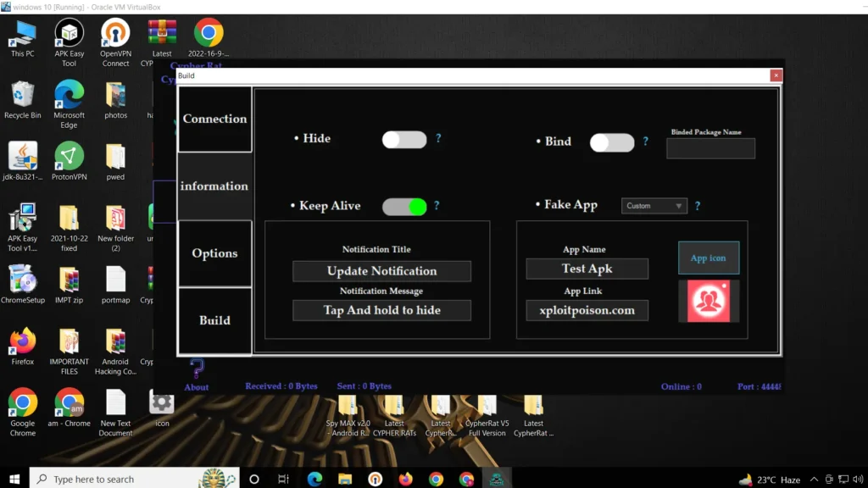
Task: Open the Windows Start menu
Action: (14, 480)
